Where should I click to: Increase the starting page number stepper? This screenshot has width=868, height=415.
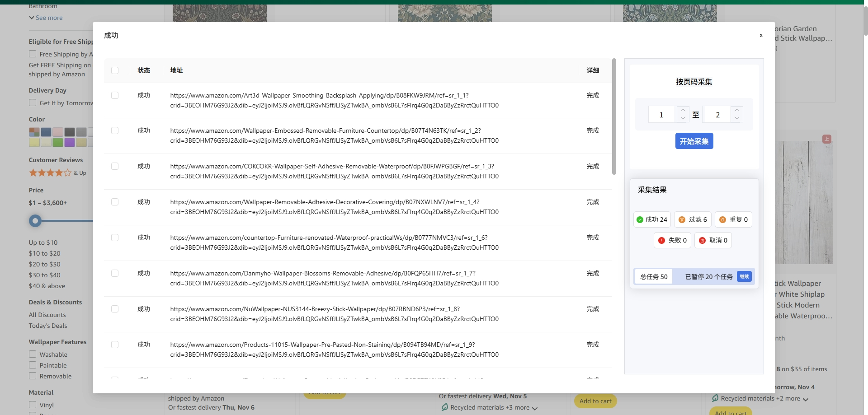[x=683, y=110]
